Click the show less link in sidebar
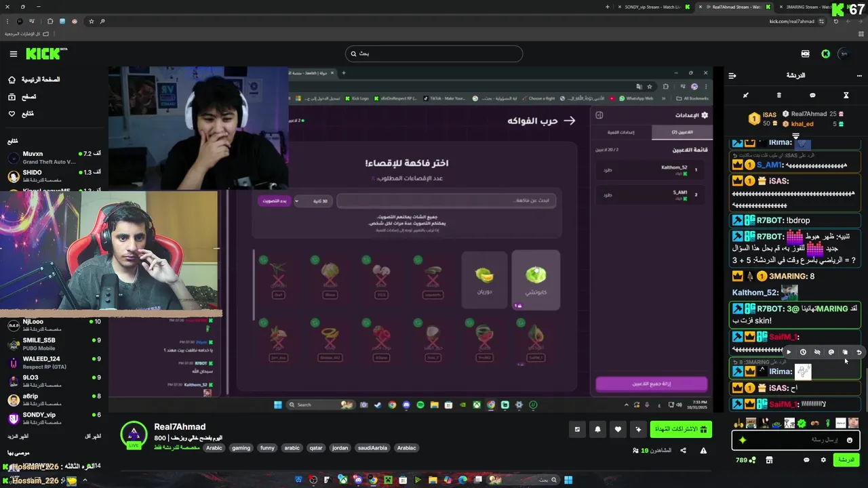 click(93, 436)
